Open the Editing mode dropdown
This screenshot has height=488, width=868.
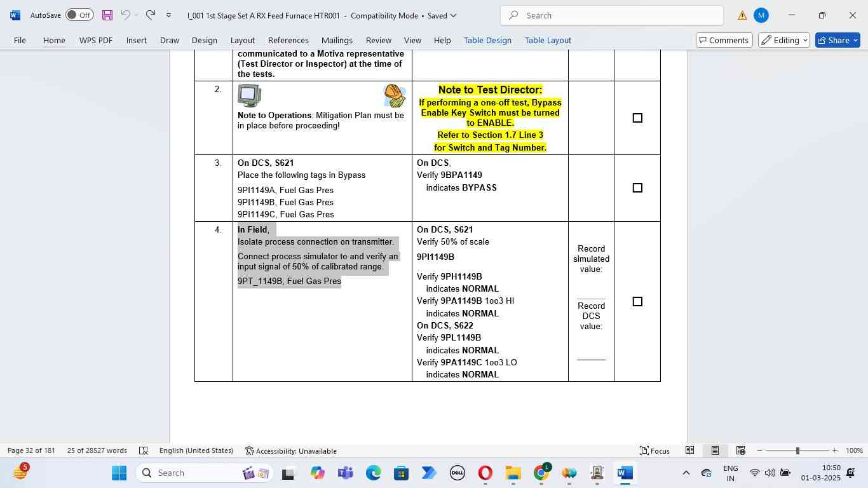784,40
